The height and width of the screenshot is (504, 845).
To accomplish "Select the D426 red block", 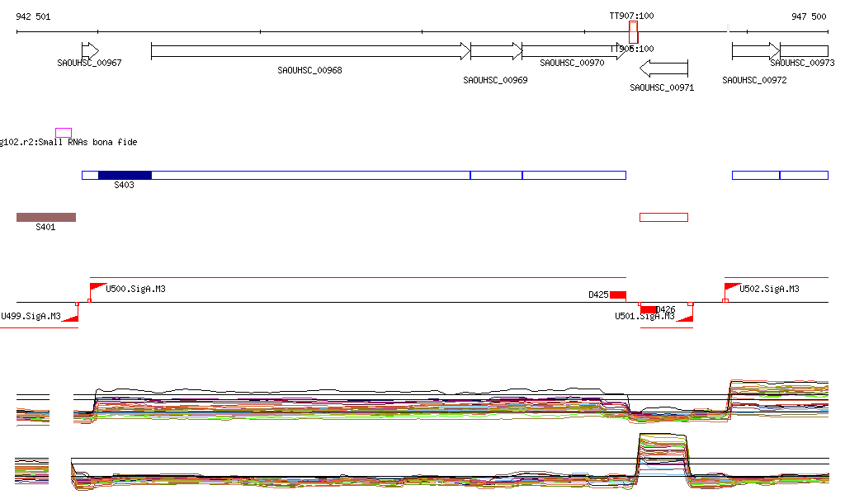I will [649, 309].
